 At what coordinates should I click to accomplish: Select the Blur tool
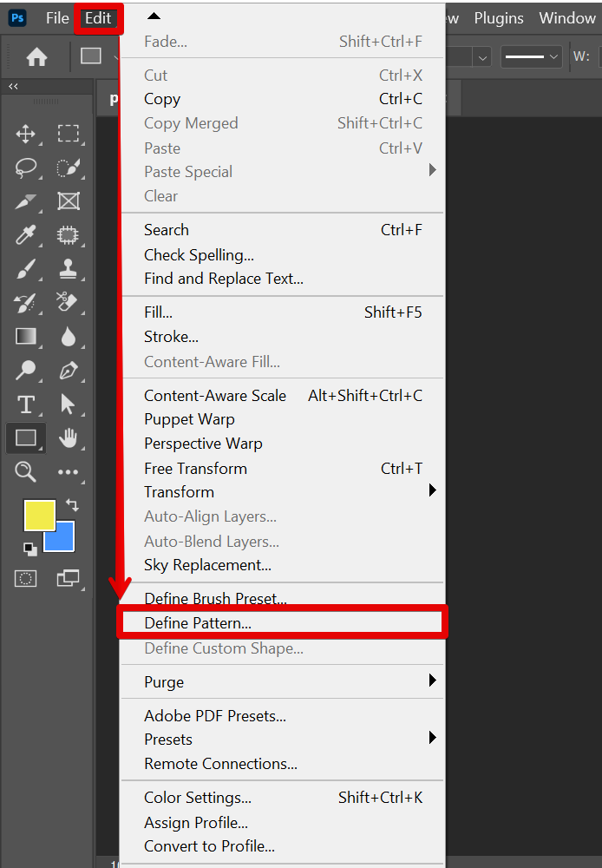click(68, 337)
